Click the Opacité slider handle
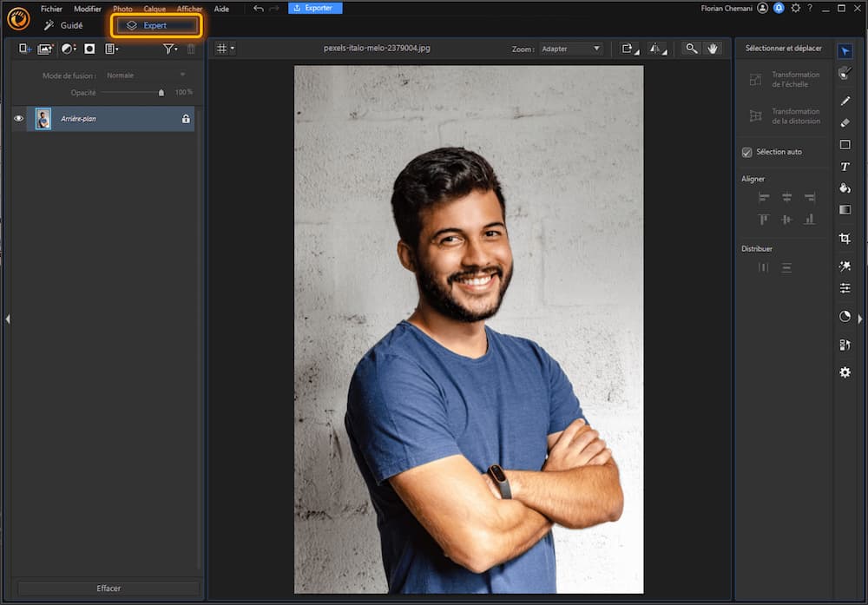This screenshot has width=868, height=605. [x=161, y=92]
